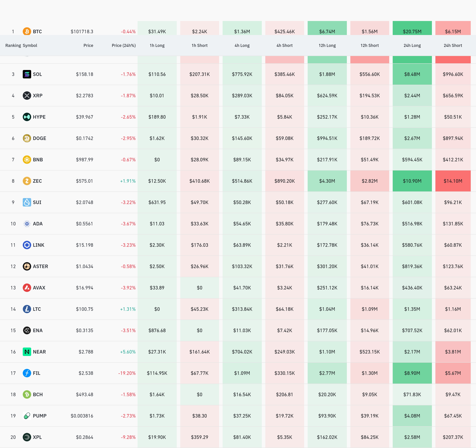Click the BTC coin icon
Viewport: 476px width, 448px height.
tap(27, 31)
